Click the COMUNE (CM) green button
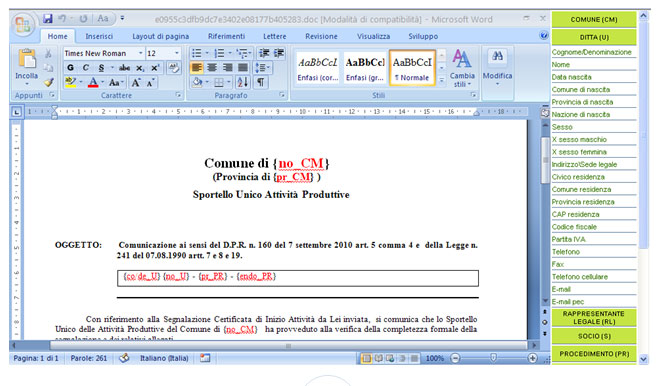The image size is (662, 386). pyautogui.click(x=594, y=19)
